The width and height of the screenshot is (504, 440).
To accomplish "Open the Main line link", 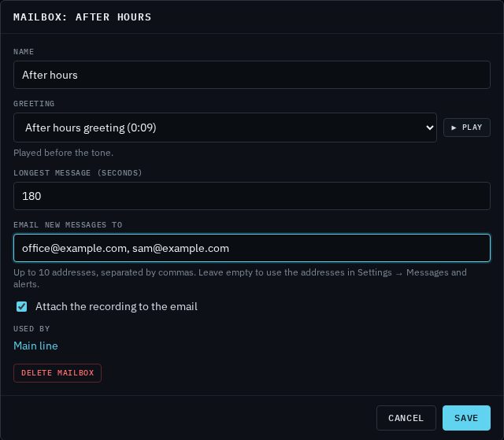I will tap(35, 346).
